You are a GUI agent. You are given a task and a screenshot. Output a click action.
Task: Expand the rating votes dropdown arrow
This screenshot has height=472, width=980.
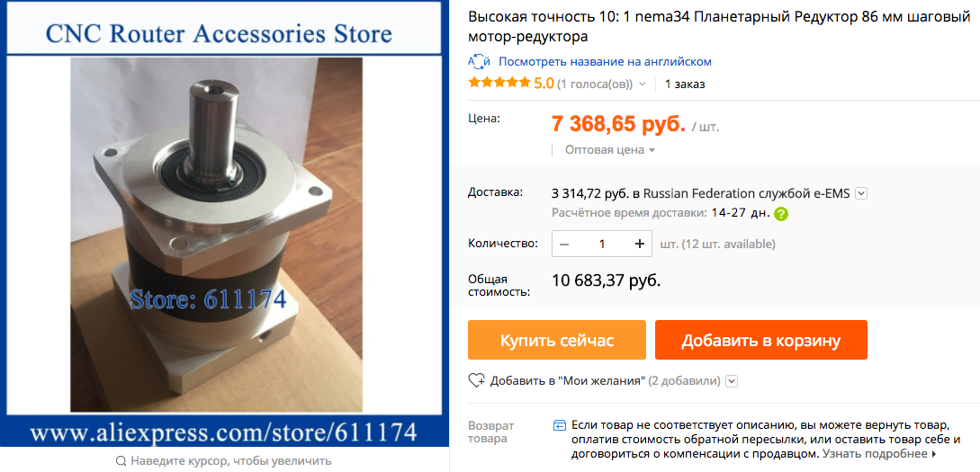tap(642, 84)
